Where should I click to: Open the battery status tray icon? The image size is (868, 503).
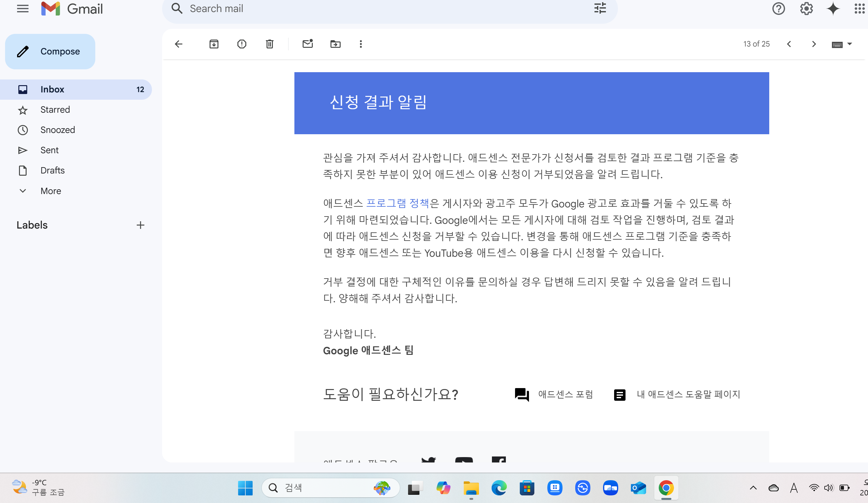point(844,488)
